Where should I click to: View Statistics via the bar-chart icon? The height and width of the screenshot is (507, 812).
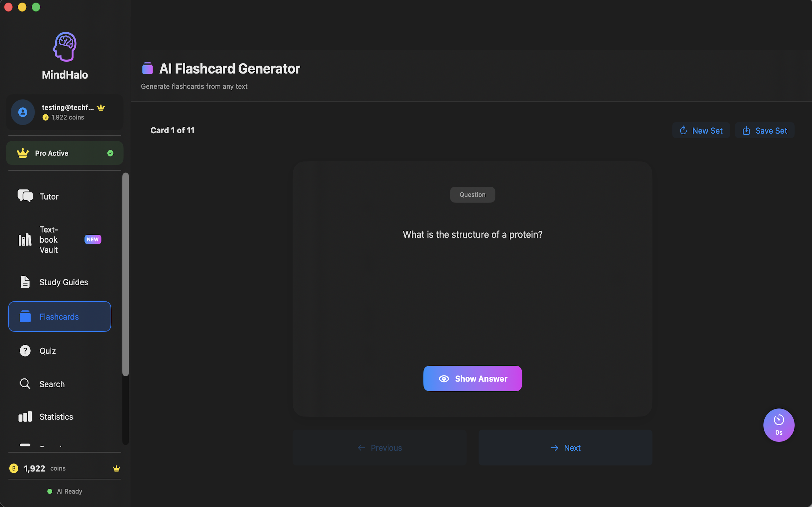(x=25, y=416)
